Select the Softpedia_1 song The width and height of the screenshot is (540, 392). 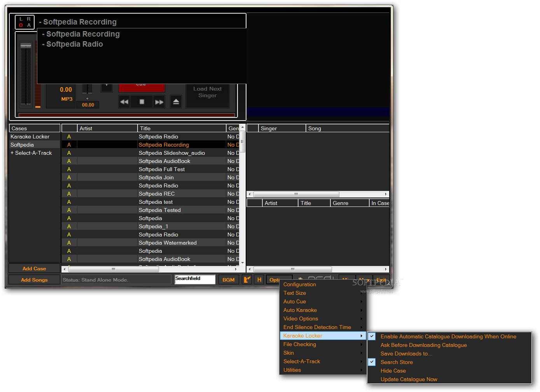[150, 226]
